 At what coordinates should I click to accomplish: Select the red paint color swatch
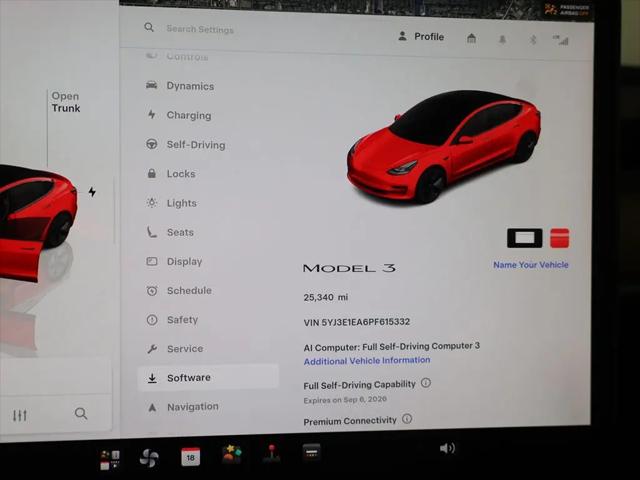pyautogui.click(x=559, y=238)
